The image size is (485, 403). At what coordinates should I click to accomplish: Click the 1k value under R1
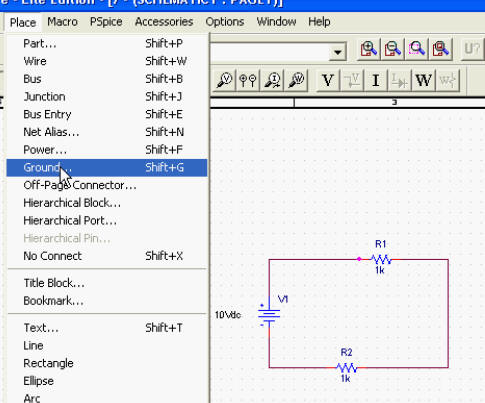[380, 270]
